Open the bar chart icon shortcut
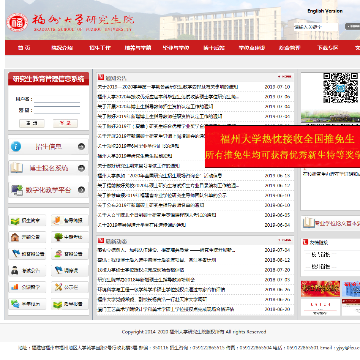 click(x=27, y=287)
